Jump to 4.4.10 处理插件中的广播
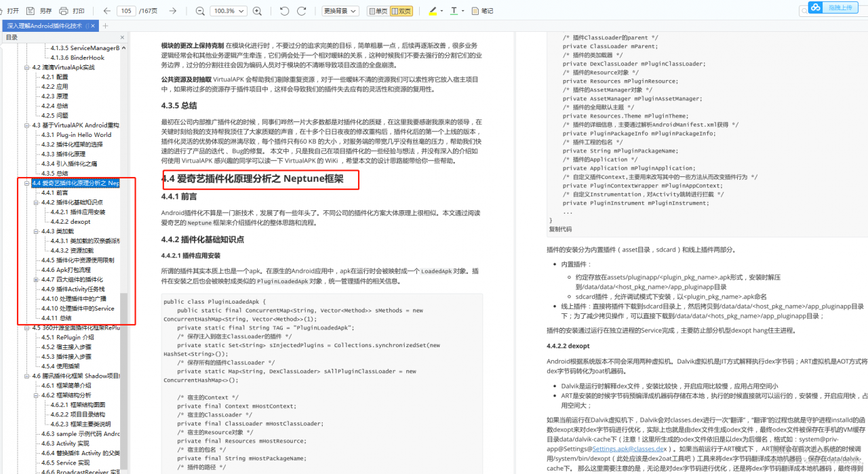Image resolution: width=868 pixels, height=474 pixels. click(x=73, y=298)
